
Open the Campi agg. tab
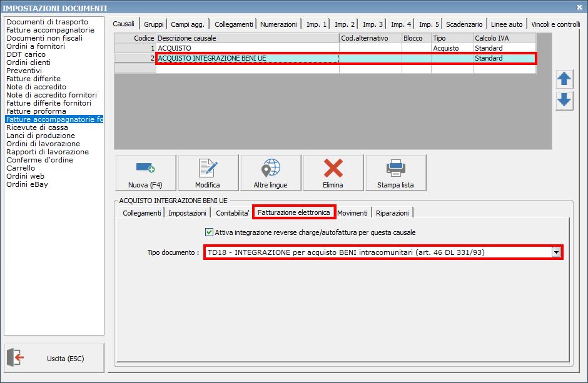tap(188, 24)
